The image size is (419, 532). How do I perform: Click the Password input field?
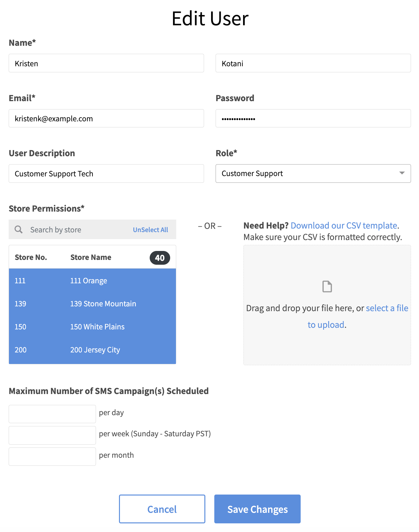tap(313, 118)
